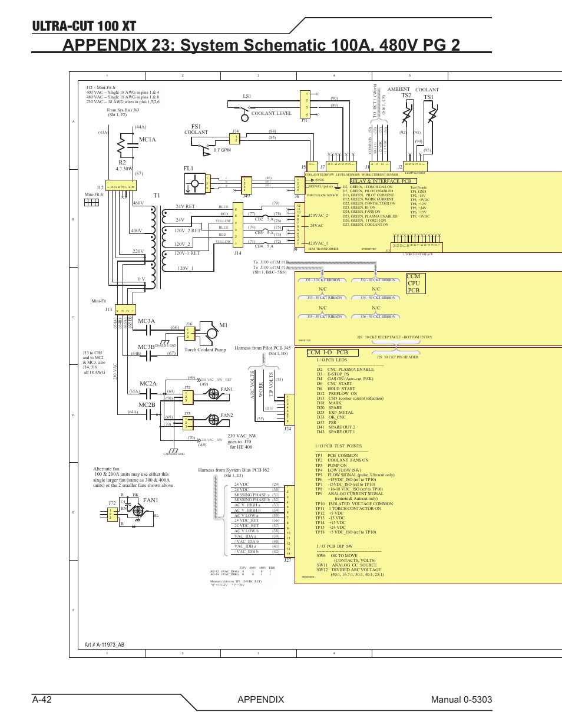Select the Harness from Pilot PCB J45 text
This screenshot has height=728, width=562.
263,348
